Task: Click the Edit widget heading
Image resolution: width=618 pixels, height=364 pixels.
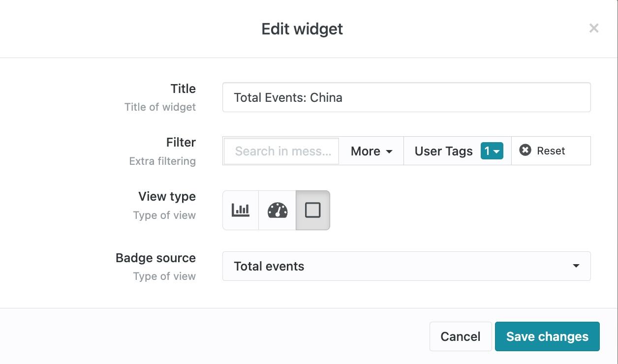Action: click(x=302, y=29)
